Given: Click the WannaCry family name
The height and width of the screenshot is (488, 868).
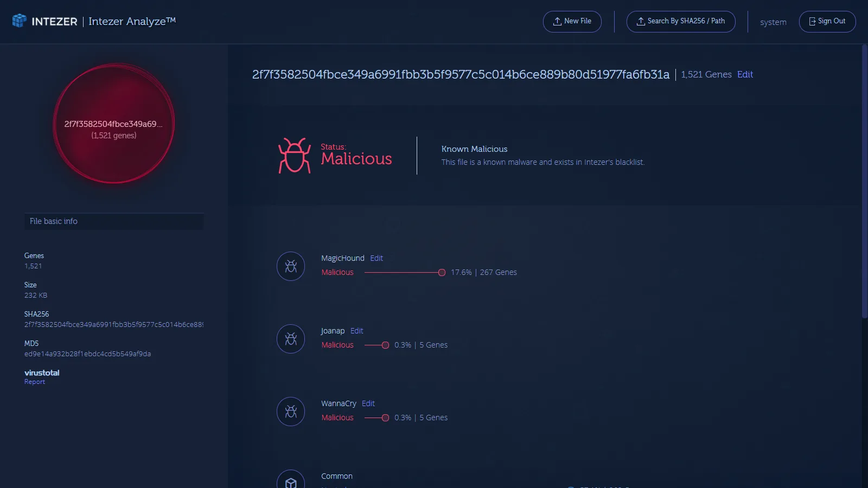Looking at the screenshot, I should [x=339, y=403].
